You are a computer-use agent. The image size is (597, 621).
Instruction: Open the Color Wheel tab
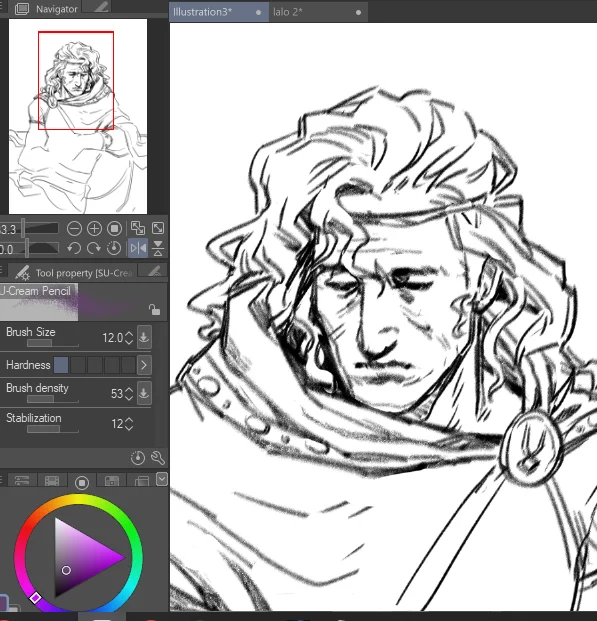pos(82,481)
